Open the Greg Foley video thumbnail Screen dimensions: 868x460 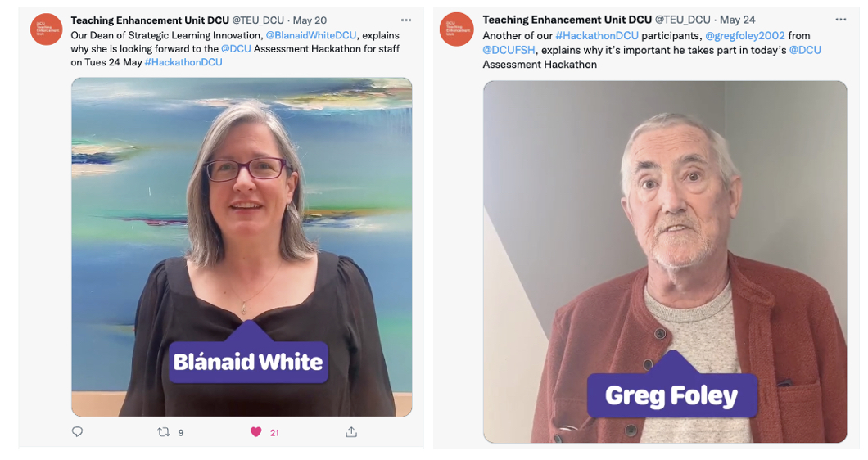coord(665,262)
